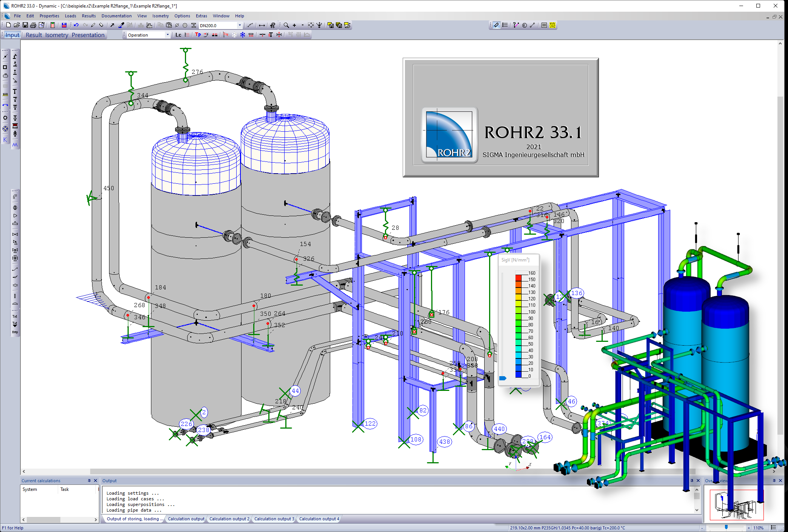Click the blue marker on SigV legend slider
Screen dimensions: 788x532
click(x=503, y=378)
